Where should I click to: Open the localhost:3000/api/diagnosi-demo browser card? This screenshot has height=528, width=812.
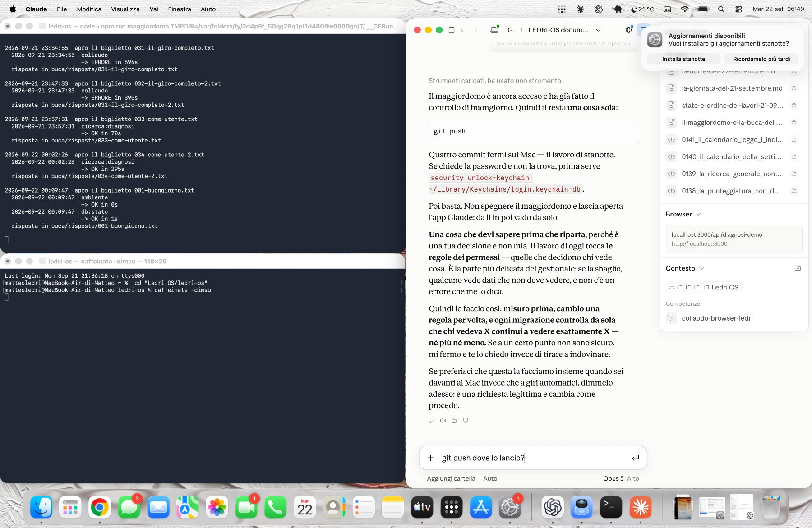734,239
